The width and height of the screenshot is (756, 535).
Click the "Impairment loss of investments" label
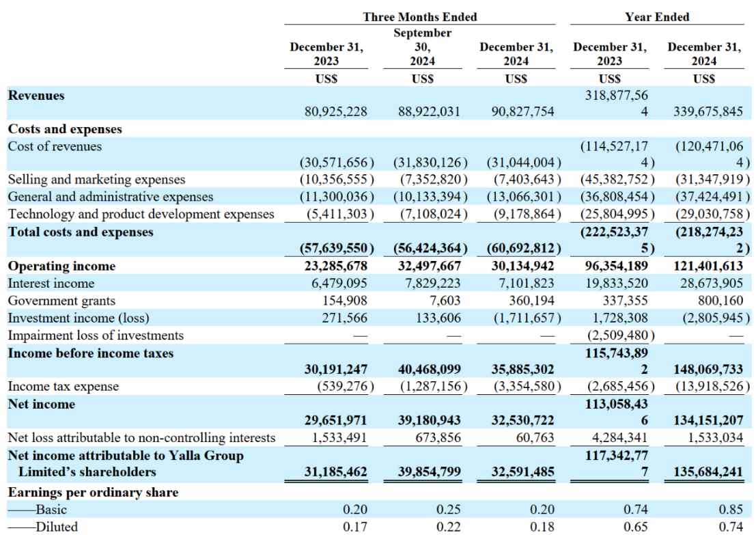pyautogui.click(x=96, y=335)
